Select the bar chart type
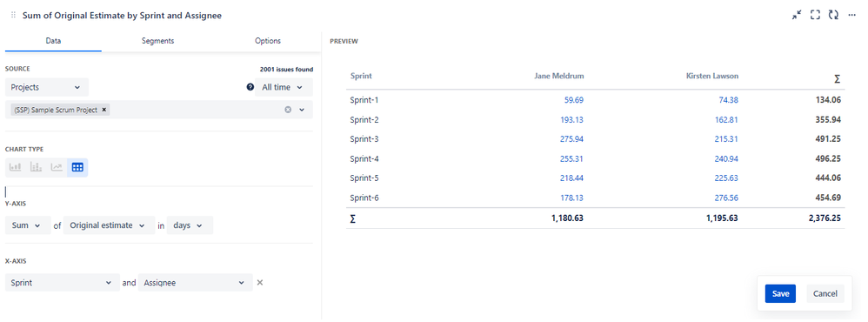 (x=15, y=167)
